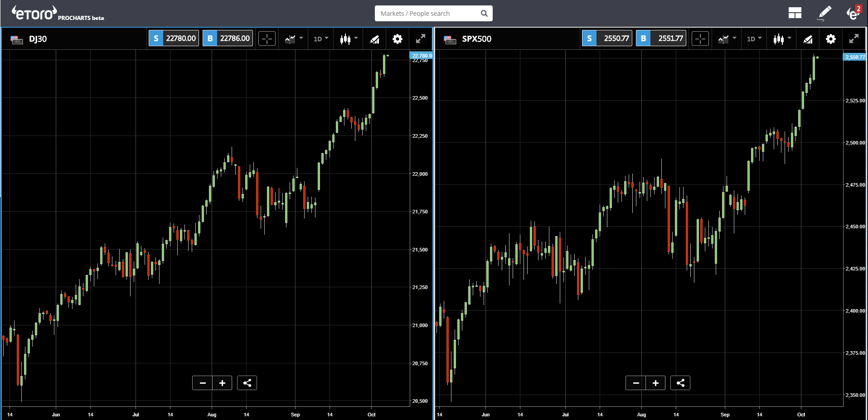
Task: Open compare chart dropdown on SPX500
Action: click(727, 39)
